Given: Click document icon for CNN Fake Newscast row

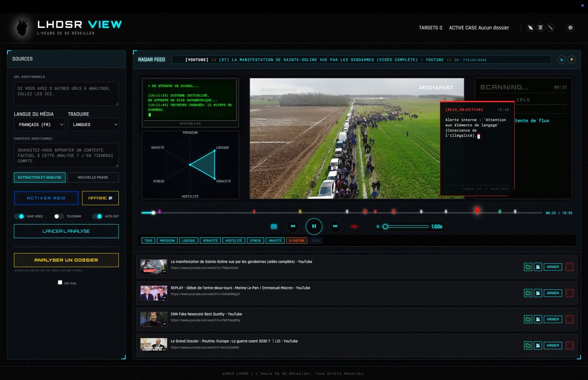Looking at the screenshot, I should pos(538,319).
